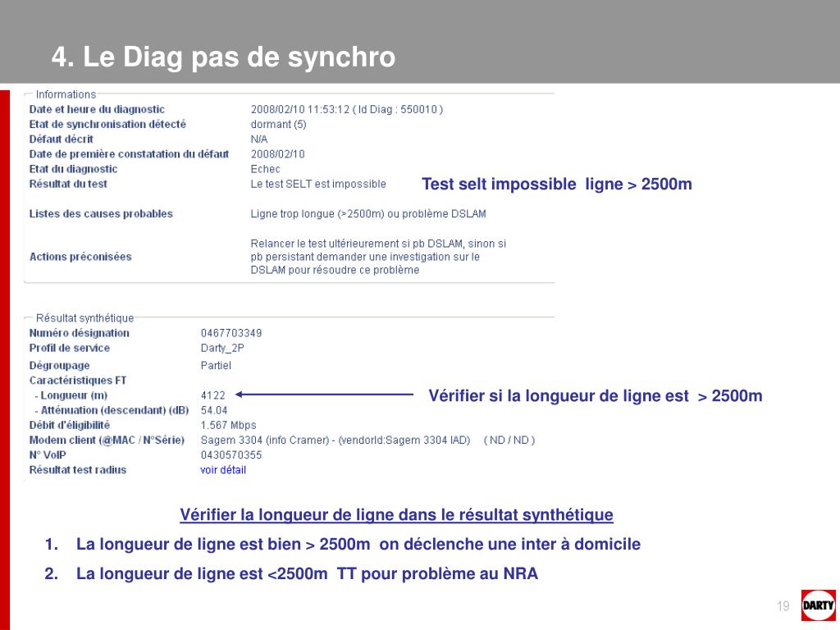
Task: Select the '- Longueur (m)' label
Action: (x=71, y=395)
